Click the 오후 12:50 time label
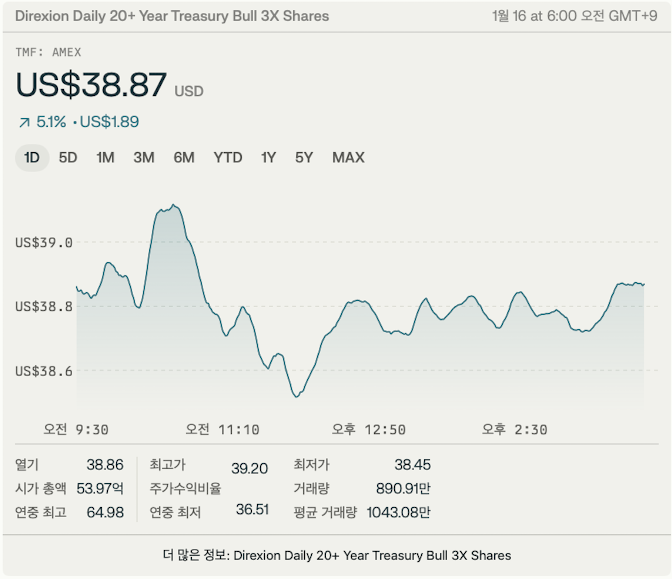672x579 pixels. [369, 429]
